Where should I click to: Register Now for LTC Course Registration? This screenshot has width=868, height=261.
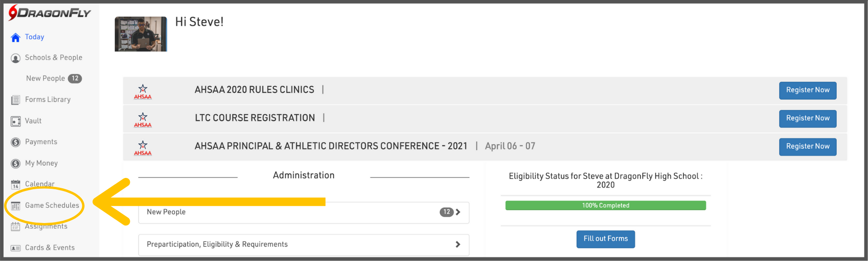tap(807, 118)
